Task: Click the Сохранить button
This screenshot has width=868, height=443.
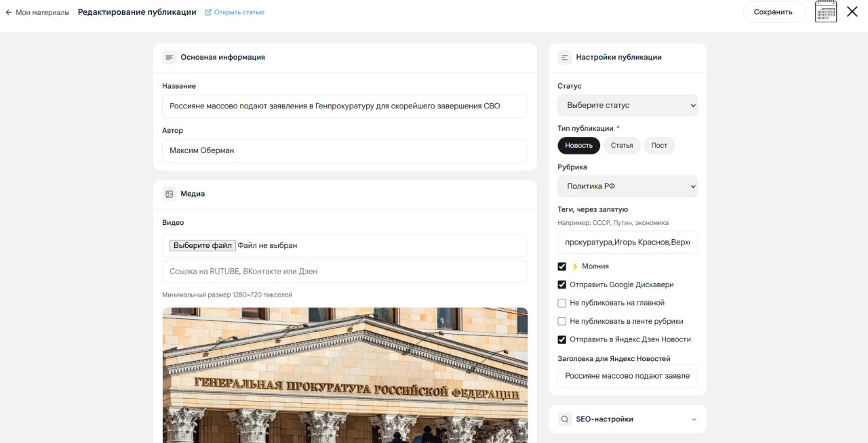Action: coord(773,12)
